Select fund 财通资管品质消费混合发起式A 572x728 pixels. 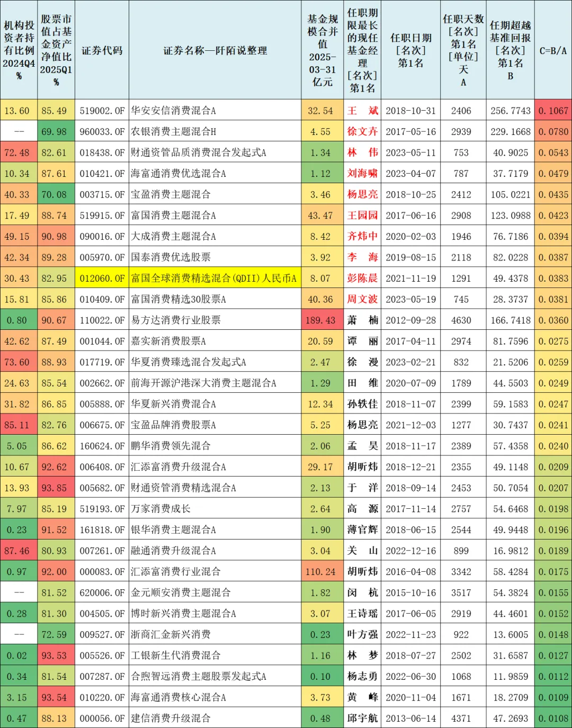[199, 152]
